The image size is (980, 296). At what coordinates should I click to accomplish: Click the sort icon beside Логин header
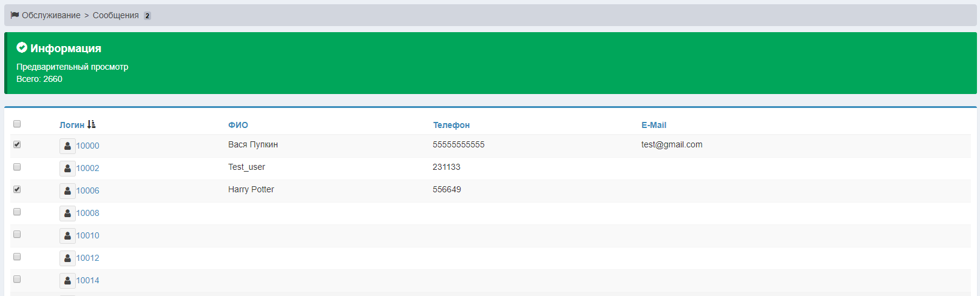coord(92,124)
